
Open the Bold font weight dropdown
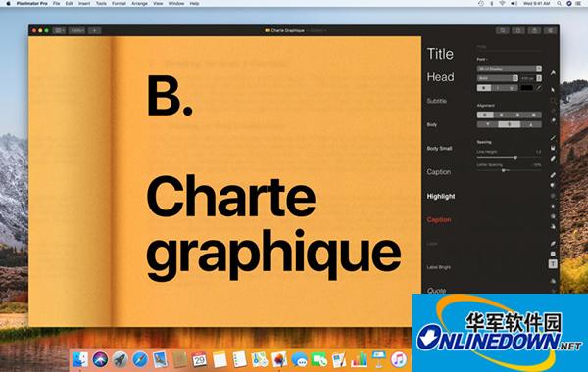[498, 78]
